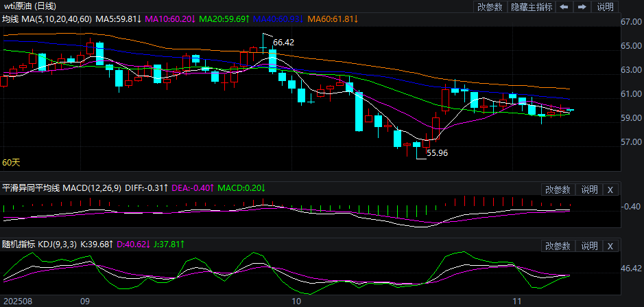Click 改参数 in the KDJ panel
Screen dimensions: 644x307
coord(558,246)
